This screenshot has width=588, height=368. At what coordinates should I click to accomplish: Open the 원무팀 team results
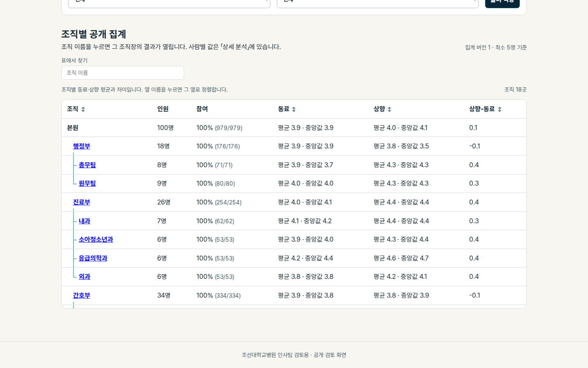87,183
